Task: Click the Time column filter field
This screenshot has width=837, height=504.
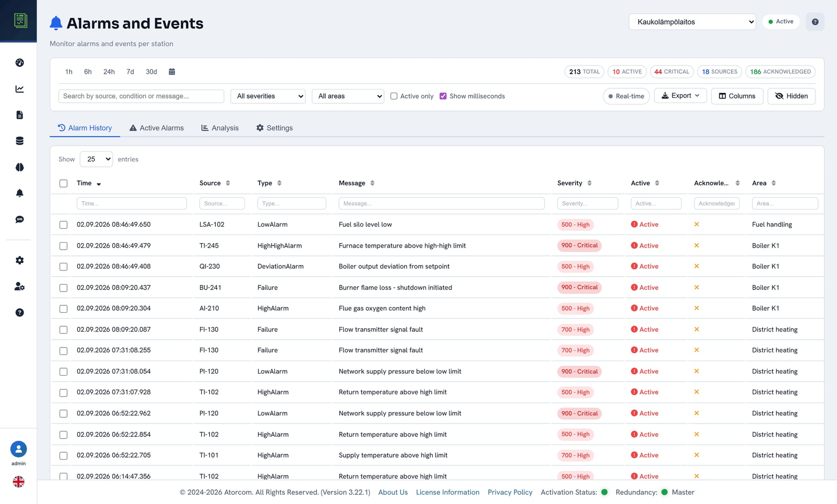Action: click(x=132, y=203)
